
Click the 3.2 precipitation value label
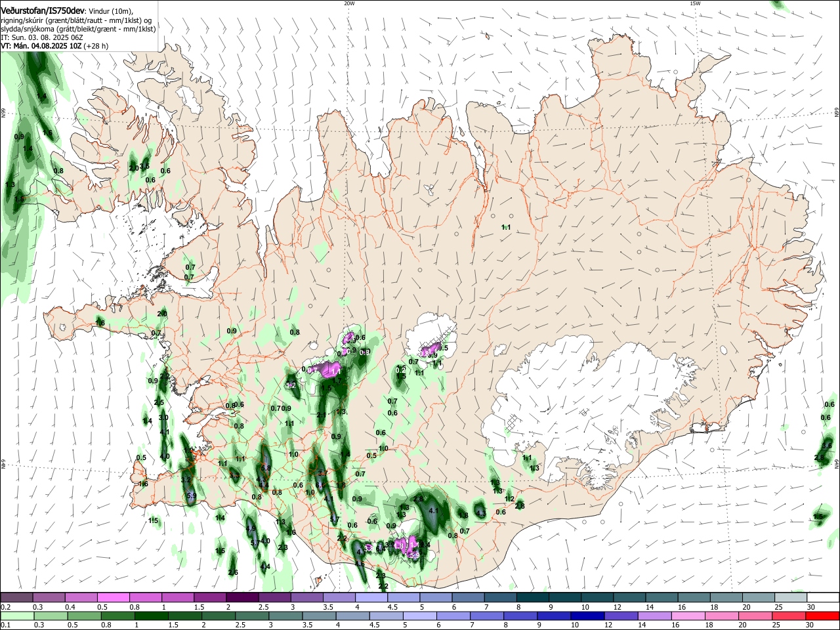[186, 480]
